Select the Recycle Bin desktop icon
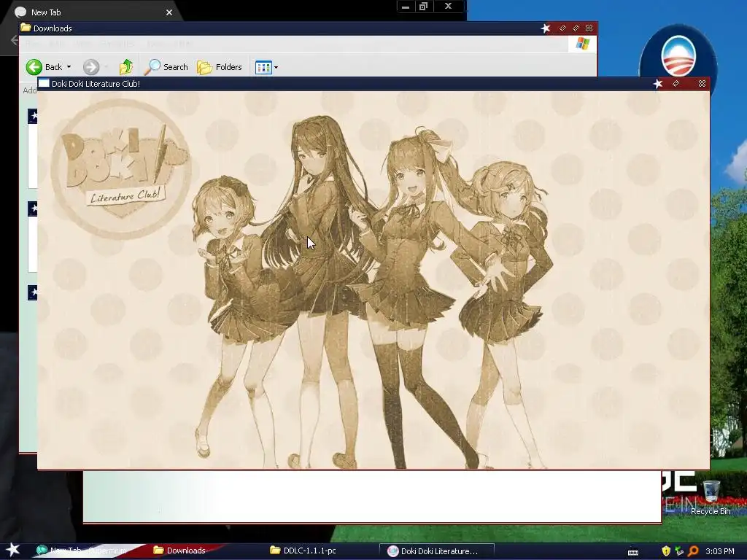This screenshot has width=747, height=560. coord(711,497)
